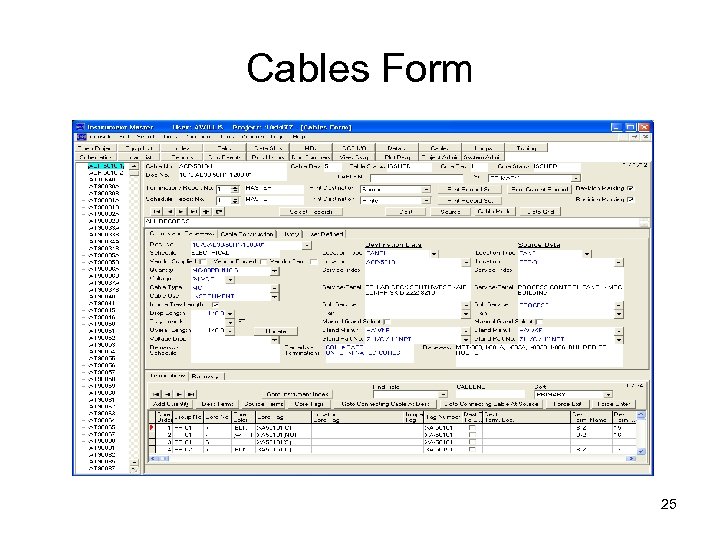
Task: Go to last cable record
Action: point(194,212)
